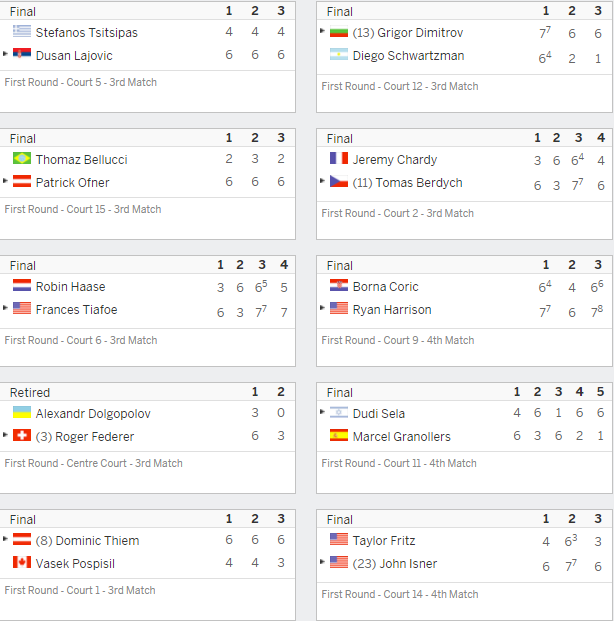Click the Greek flag beside Stefanos Tsitsipas
This screenshot has height=621, width=614.
[x=22, y=31]
